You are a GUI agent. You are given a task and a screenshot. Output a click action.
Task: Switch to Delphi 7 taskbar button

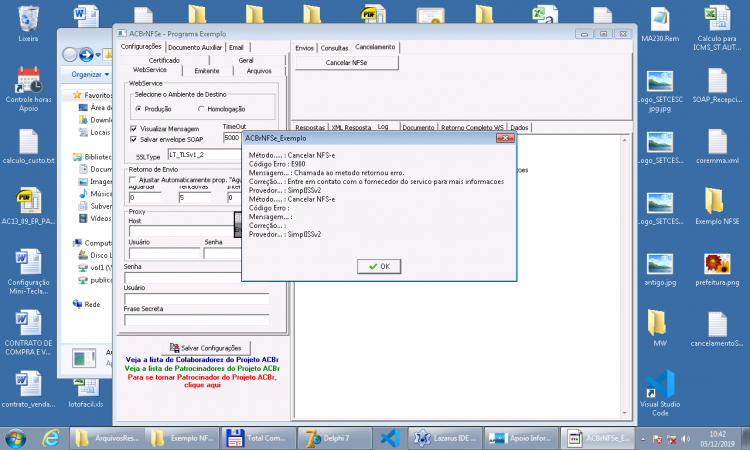pos(335,438)
